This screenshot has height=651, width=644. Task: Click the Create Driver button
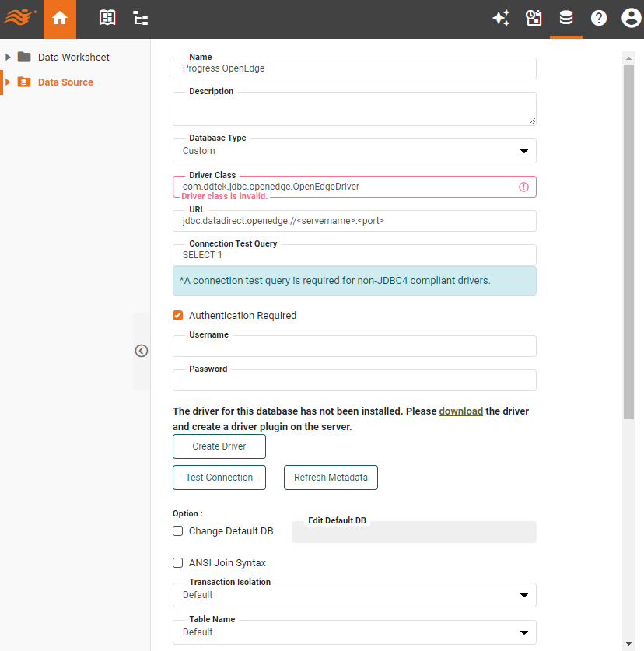click(219, 446)
